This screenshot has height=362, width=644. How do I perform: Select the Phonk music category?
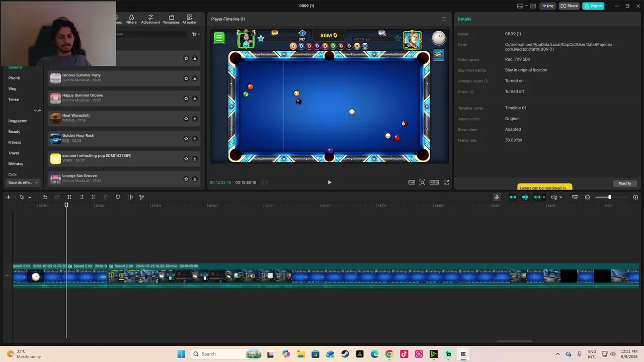tap(14, 78)
